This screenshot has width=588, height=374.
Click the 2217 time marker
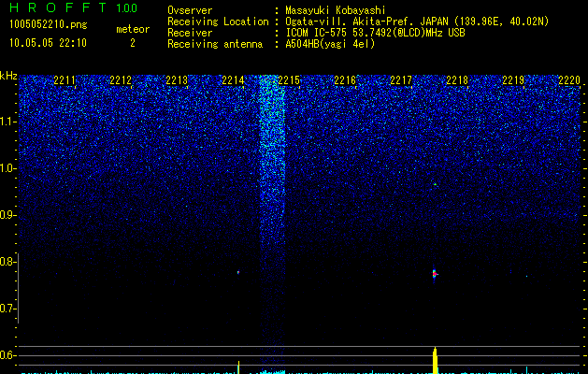[401, 80]
